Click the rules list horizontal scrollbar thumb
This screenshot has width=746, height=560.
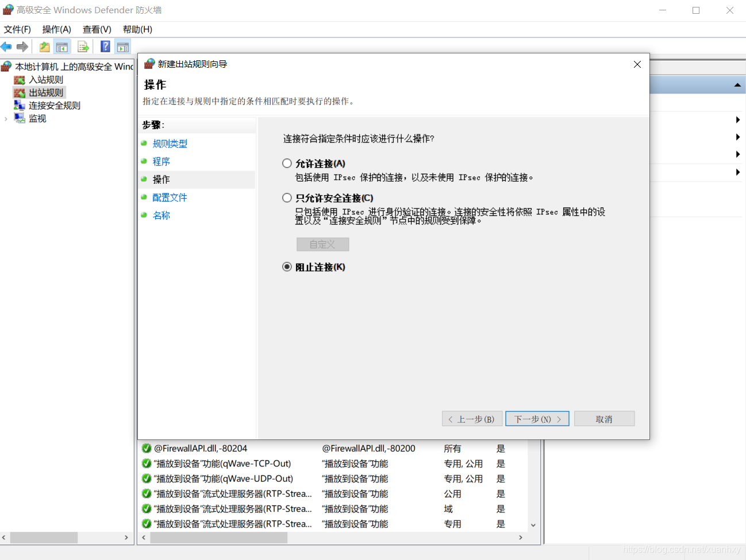coord(219,538)
